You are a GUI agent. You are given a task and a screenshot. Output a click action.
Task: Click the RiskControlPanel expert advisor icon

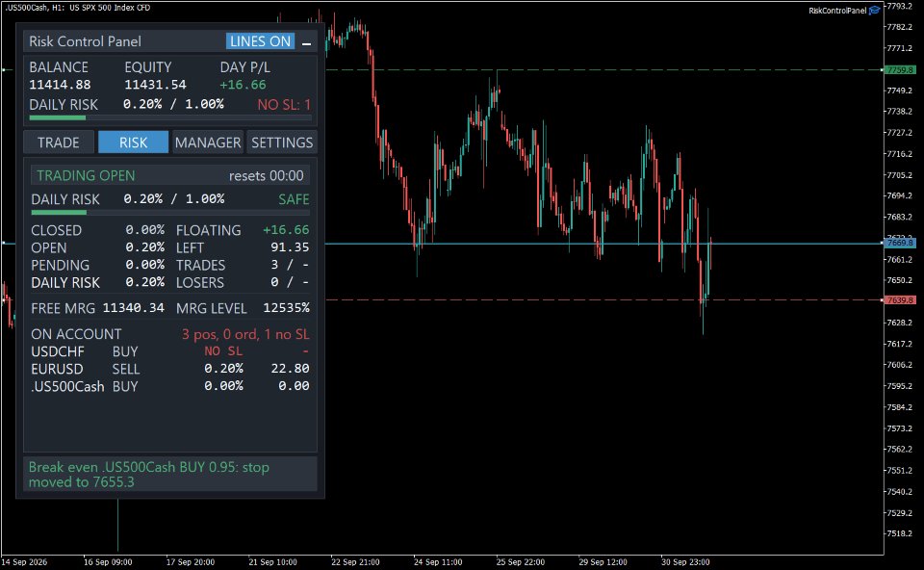[875, 10]
